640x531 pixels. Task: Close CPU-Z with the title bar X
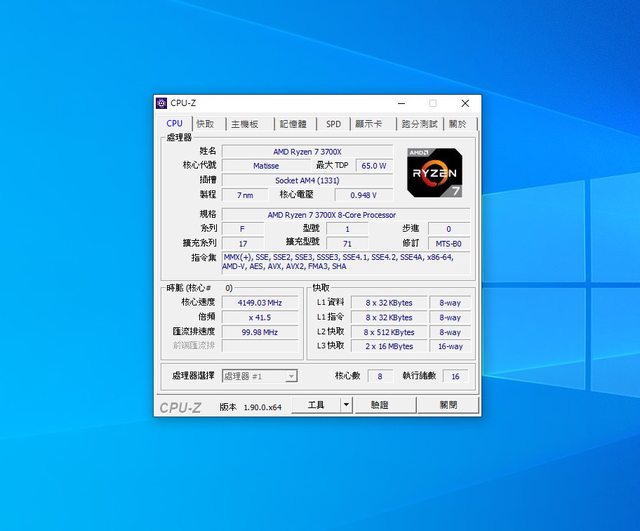click(465, 103)
